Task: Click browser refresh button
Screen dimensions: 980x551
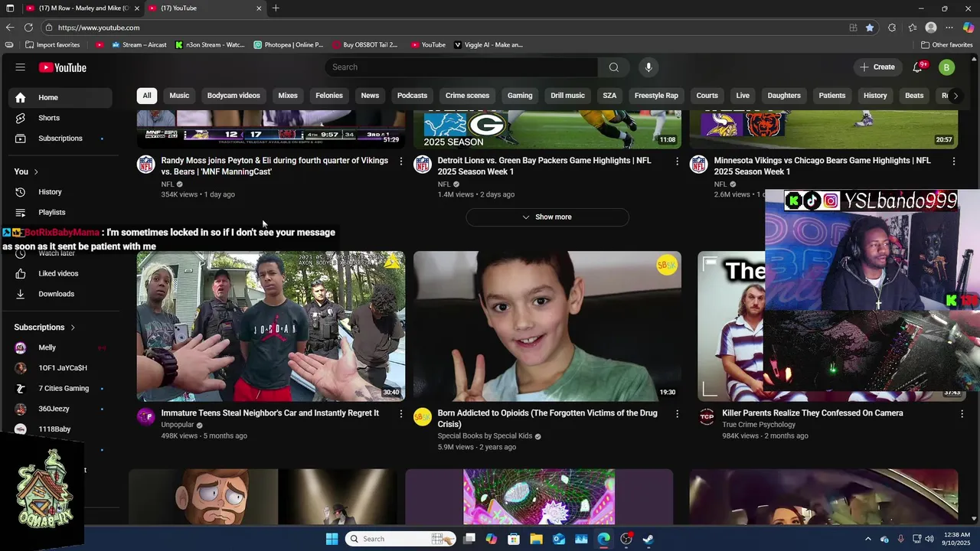Action: pos(28,28)
